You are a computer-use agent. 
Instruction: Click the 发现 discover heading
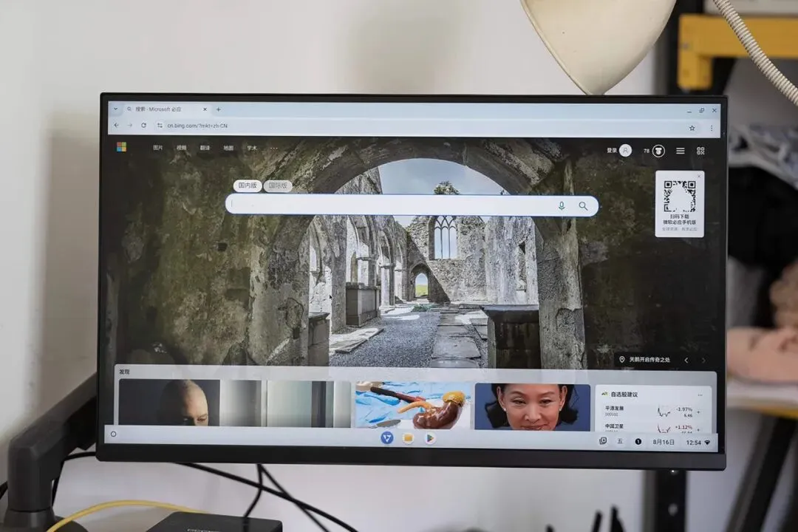click(x=124, y=372)
